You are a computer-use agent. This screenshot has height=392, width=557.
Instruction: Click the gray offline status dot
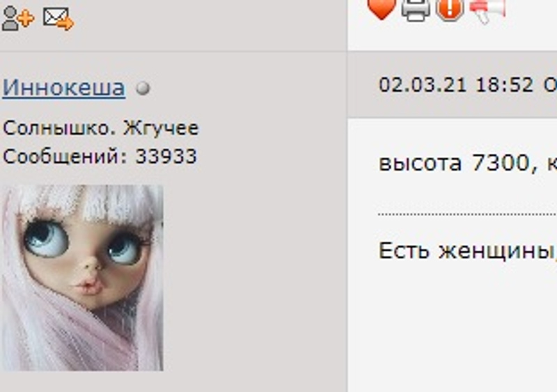click(x=143, y=88)
